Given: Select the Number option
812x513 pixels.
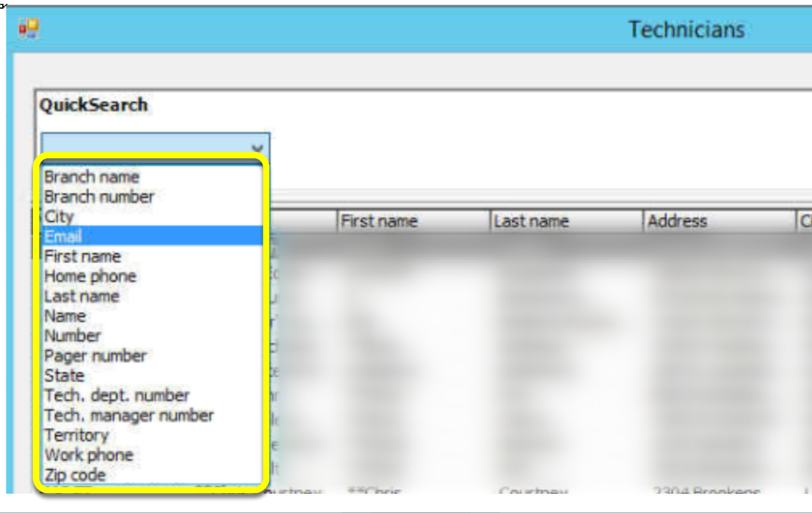Looking at the screenshot, I should point(152,335).
